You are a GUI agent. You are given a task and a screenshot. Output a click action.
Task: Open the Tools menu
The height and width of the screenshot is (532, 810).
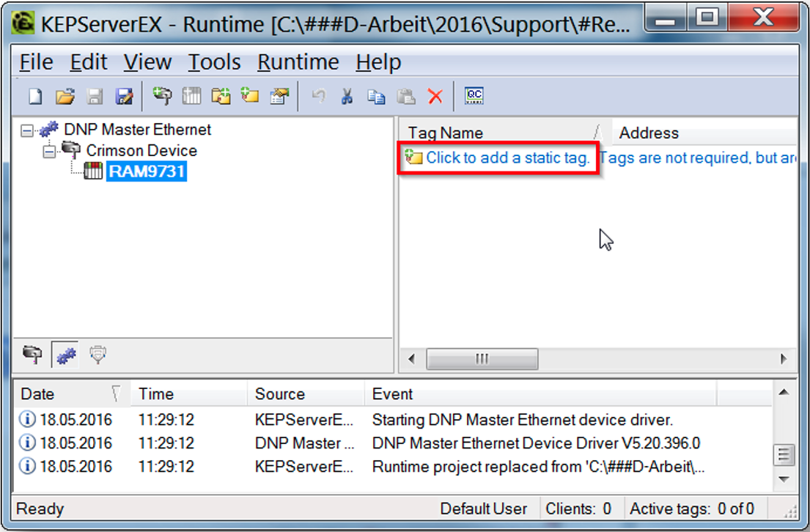[x=214, y=62]
